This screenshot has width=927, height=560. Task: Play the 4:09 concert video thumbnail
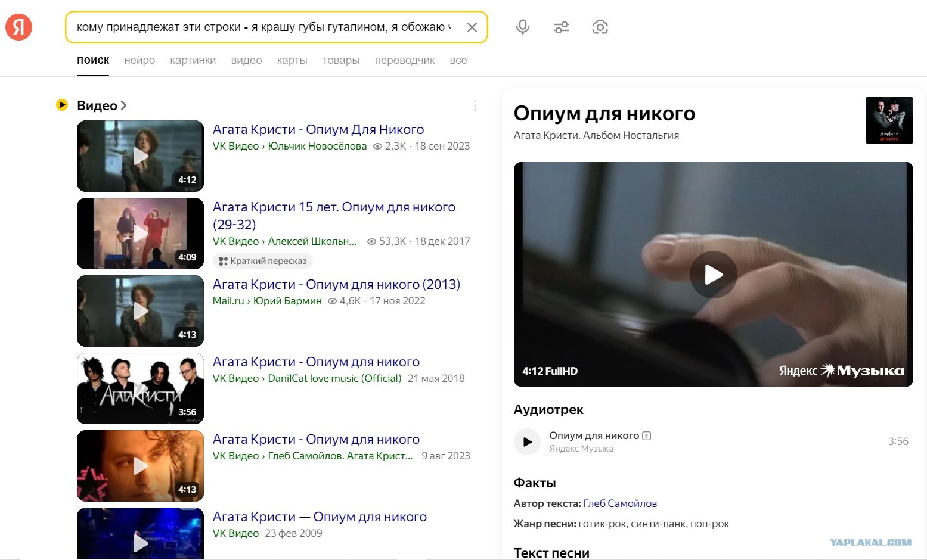140,234
